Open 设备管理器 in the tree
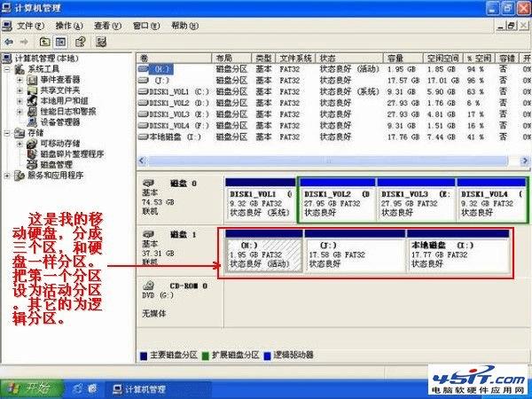Screen dimensions: 532x399 (x=60, y=122)
